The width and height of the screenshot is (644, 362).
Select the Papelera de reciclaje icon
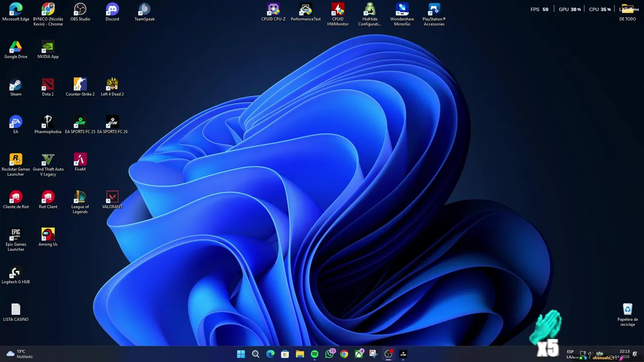(x=627, y=315)
